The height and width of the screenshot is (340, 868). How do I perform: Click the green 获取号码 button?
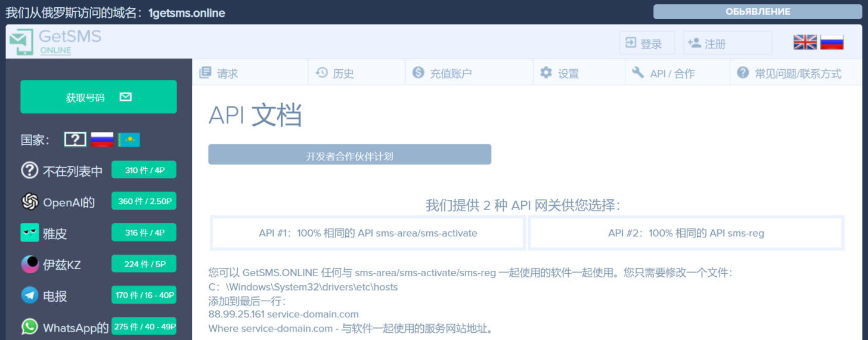[98, 97]
